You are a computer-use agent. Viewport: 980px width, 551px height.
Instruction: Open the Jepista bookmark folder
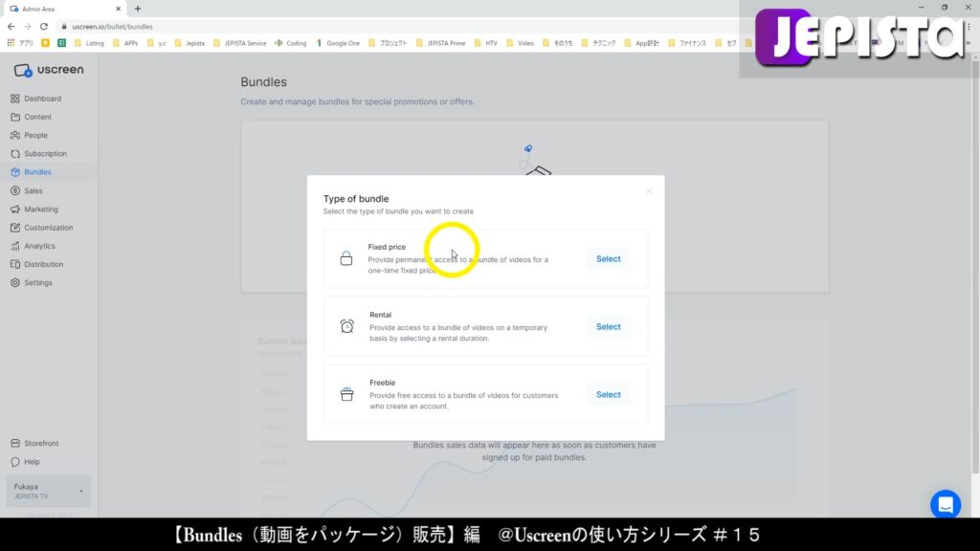click(189, 43)
